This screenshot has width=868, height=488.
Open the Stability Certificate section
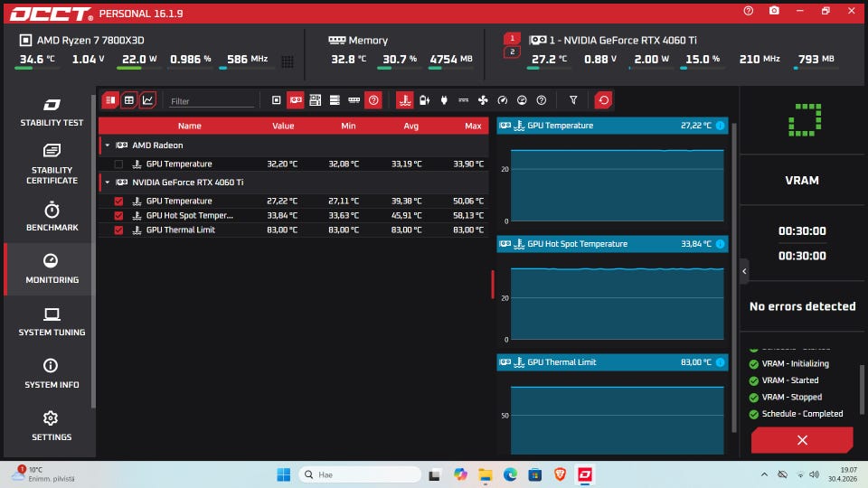click(x=52, y=164)
